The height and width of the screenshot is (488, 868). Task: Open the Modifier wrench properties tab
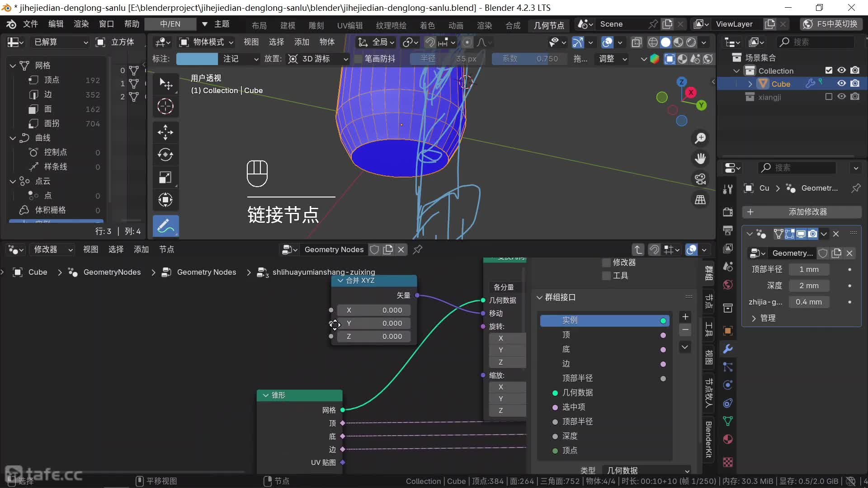click(x=728, y=349)
